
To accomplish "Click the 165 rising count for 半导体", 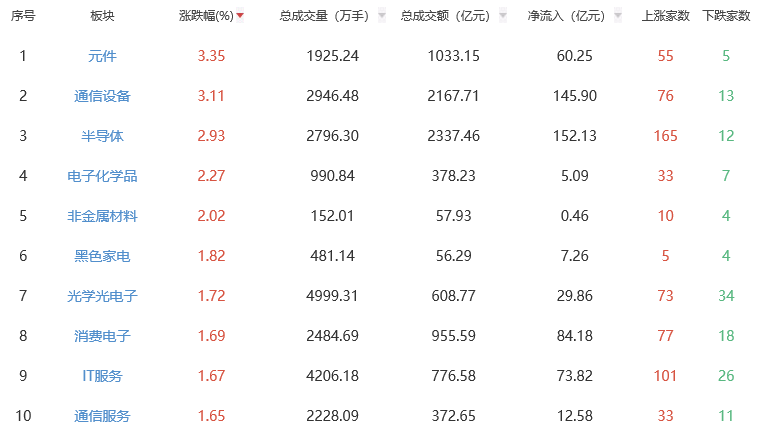I will 665,136.
